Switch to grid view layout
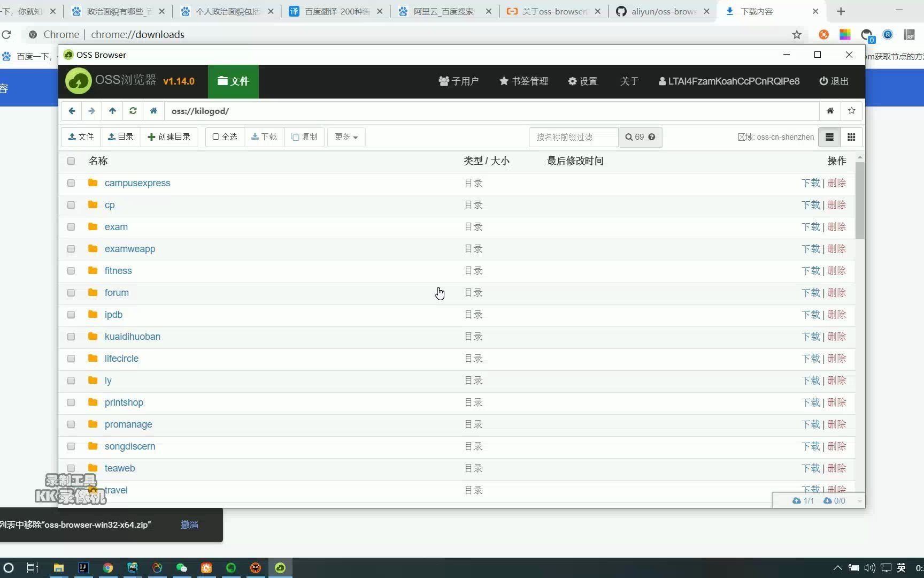The width and height of the screenshot is (924, 578). tap(851, 137)
